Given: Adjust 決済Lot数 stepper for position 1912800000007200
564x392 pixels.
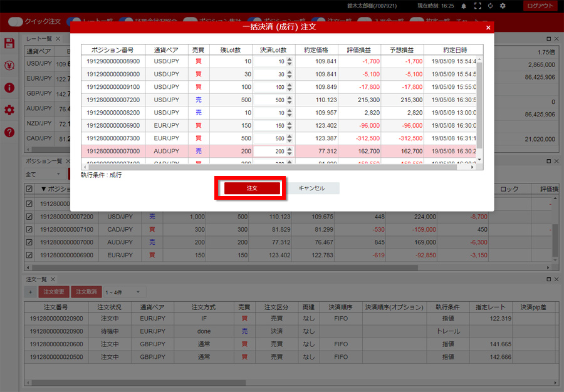Looking at the screenshot, I should 290,100.
